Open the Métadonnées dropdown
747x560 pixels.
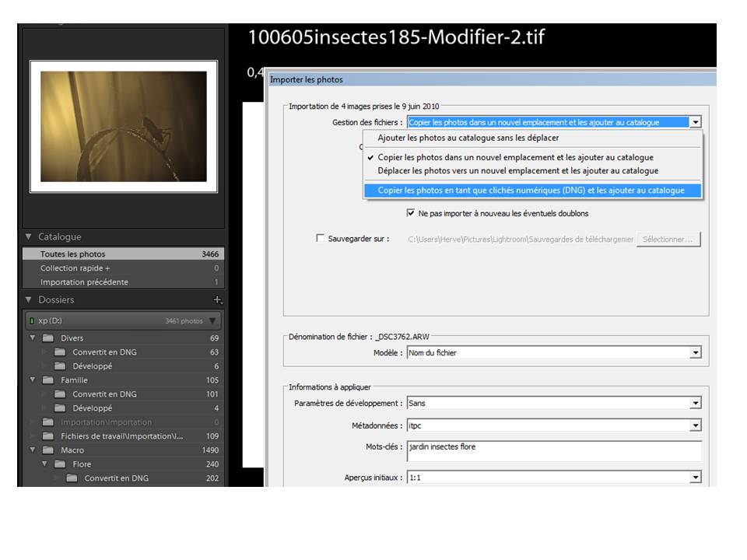pyautogui.click(x=695, y=426)
